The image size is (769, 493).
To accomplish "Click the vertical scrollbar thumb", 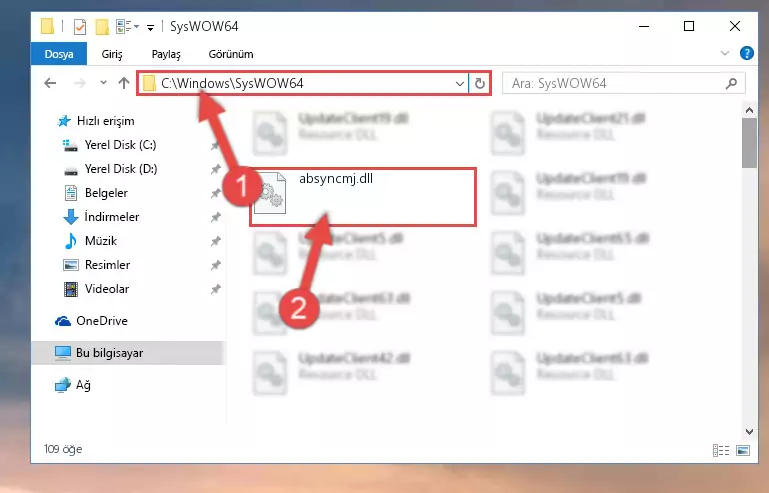I will (749, 143).
